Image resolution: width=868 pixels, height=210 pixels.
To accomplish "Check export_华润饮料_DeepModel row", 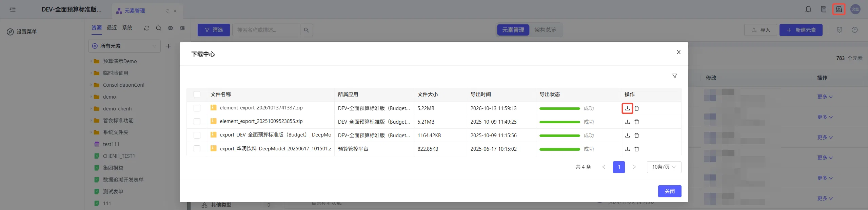I will click(x=197, y=149).
